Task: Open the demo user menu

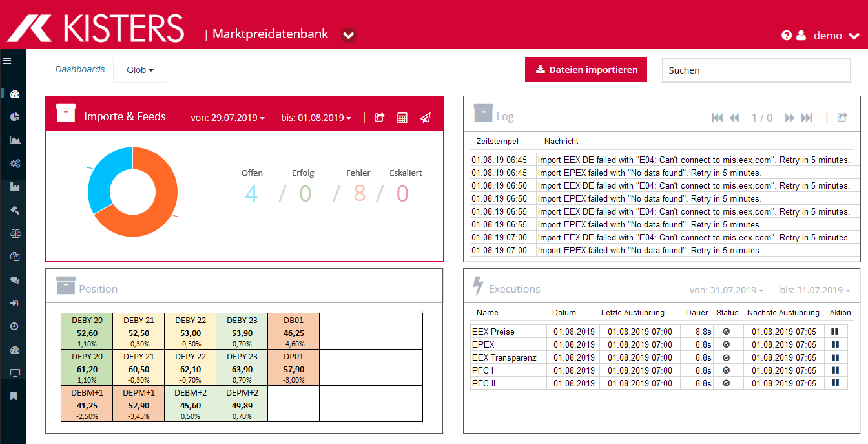Action: 835,36
